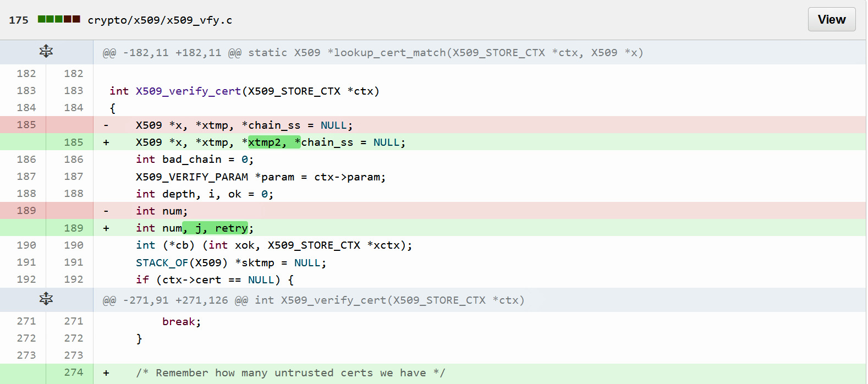Click the 175 changes count
Image resolution: width=868 pixels, height=384 pixels.
click(x=19, y=20)
